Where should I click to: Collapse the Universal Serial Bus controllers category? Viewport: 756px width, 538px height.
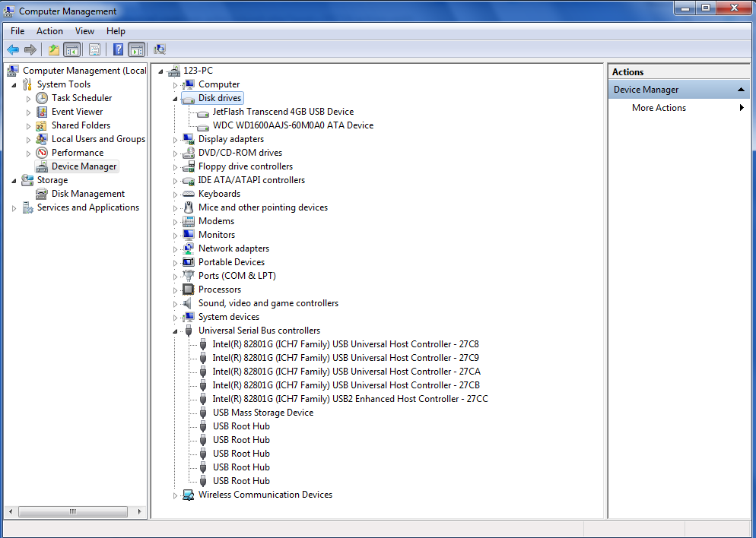(175, 331)
